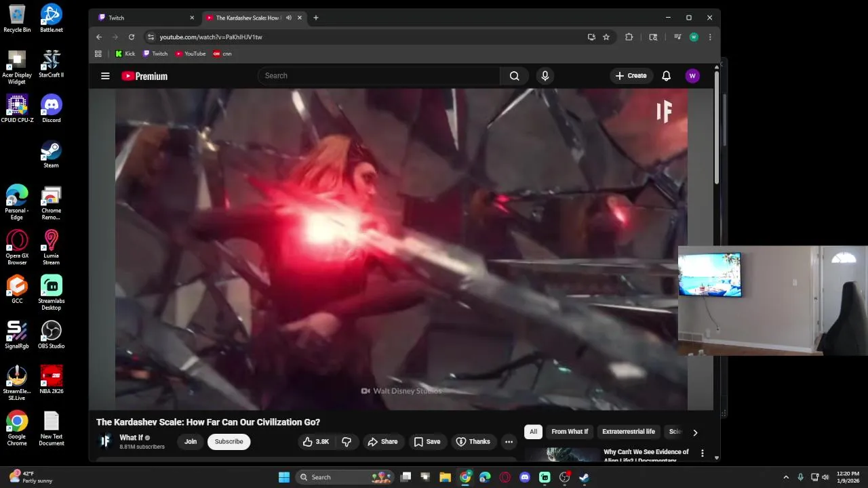Open File Explorer from the taskbar

pyautogui.click(x=445, y=477)
